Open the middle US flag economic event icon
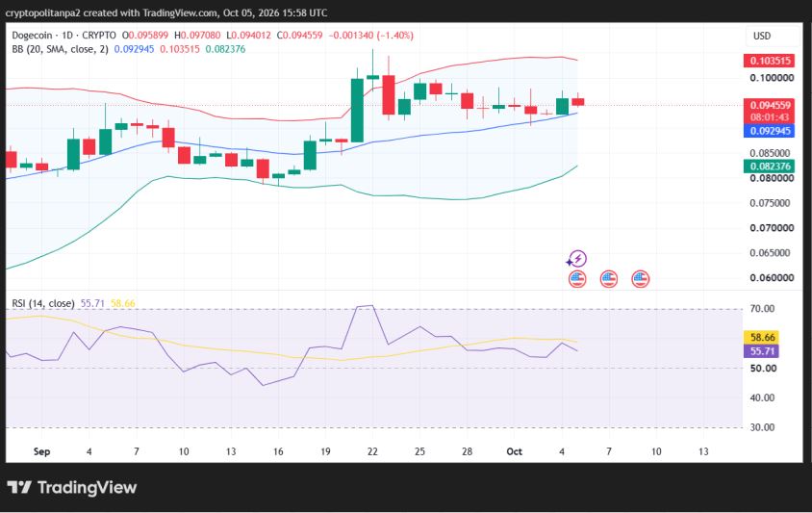The width and height of the screenshot is (812, 513). point(609,279)
